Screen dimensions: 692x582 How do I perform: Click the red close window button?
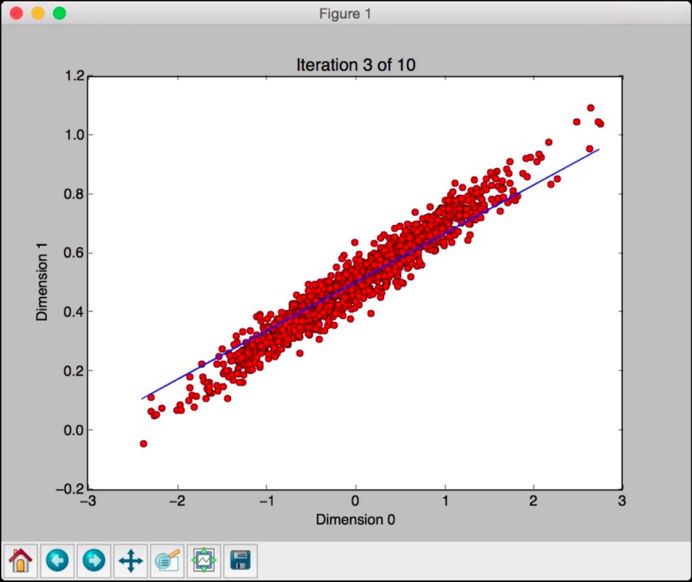pyautogui.click(x=16, y=13)
